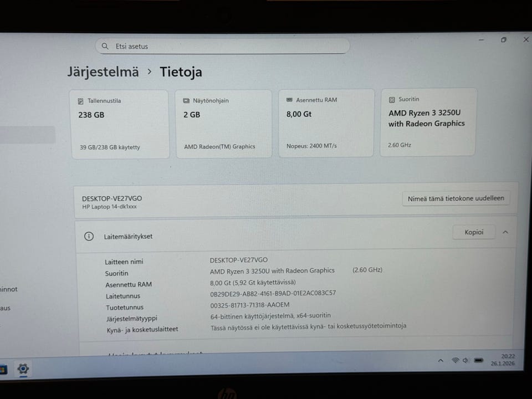Screen dimensions: 532x399
Task: Select the 39 GB/238 GB käytetty text
Action: (x=110, y=147)
